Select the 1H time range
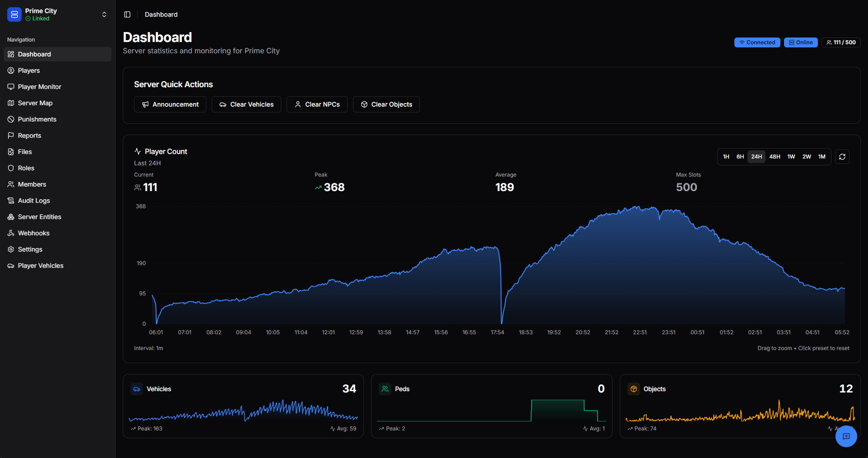The height and width of the screenshot is (458, 868). pos(726,157)
